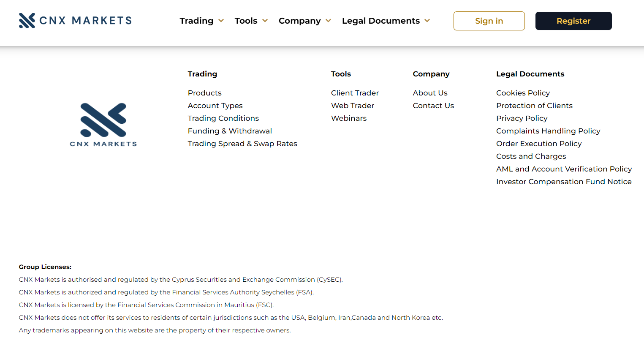Click the CySEC regulation statement
This screenshot has width=644, height=343.
pos(181,280)
